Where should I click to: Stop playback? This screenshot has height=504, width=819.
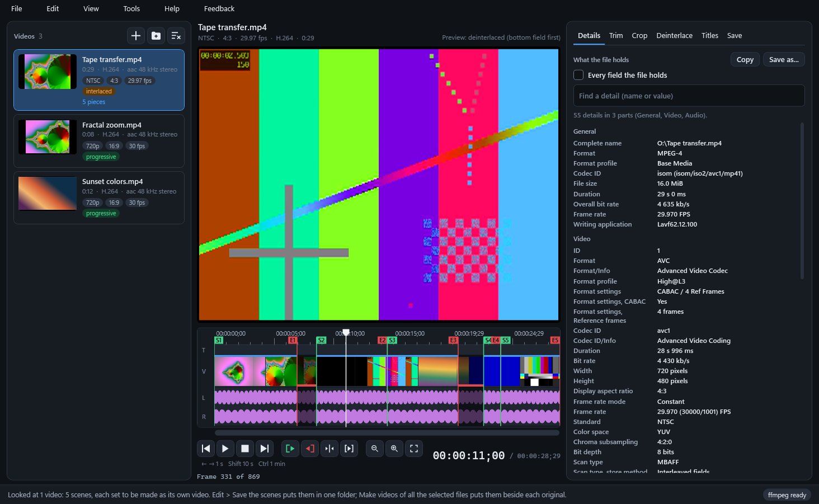point(245,449)
